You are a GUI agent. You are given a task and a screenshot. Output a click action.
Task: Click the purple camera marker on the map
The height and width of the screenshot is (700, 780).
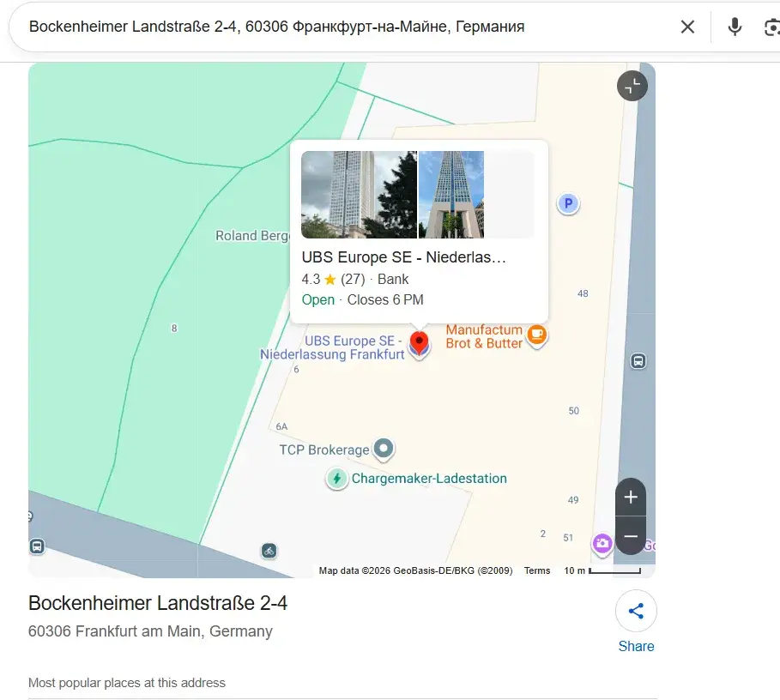602,543
